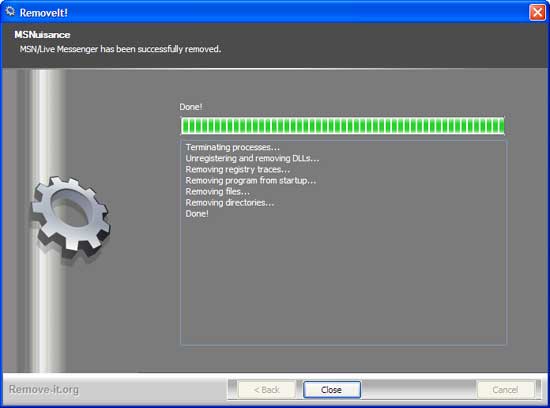
Task: Click the "Done!" status label above progress bar
Action: (190, 107)
